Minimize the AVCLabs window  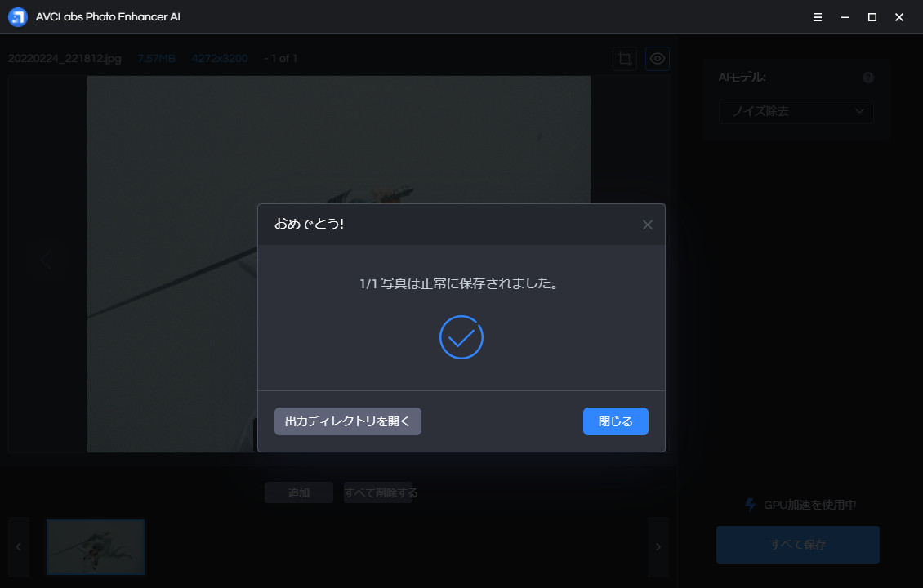click(x=845, y=17)
